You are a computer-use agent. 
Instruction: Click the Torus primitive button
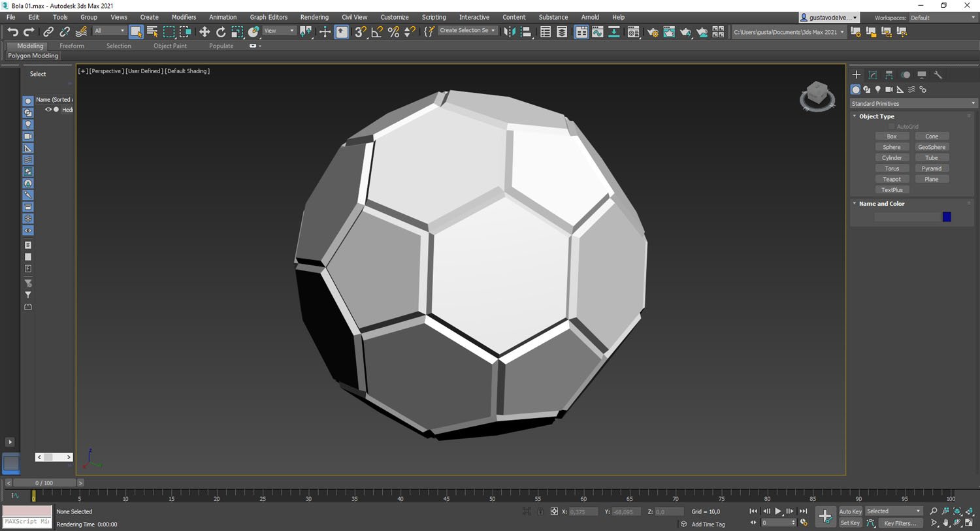(892, 169)
